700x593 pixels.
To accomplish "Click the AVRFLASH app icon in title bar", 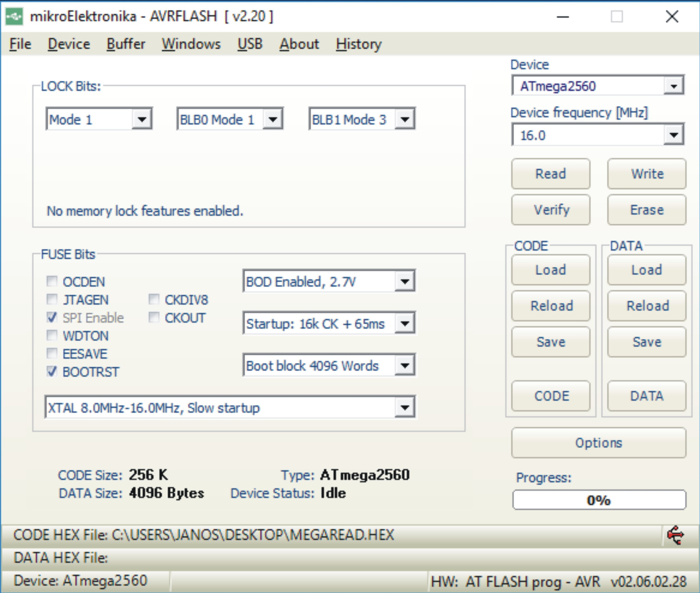I will (x=14, y=16).
